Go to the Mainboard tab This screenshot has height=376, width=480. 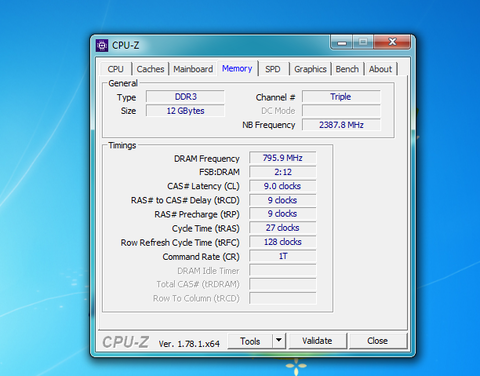(x=193, y=69)
